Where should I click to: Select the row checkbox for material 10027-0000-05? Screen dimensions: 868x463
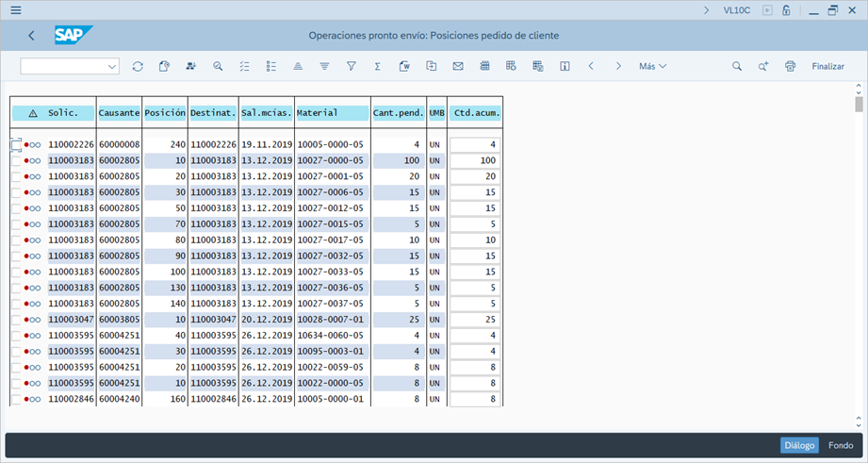(x=16, y=160)
